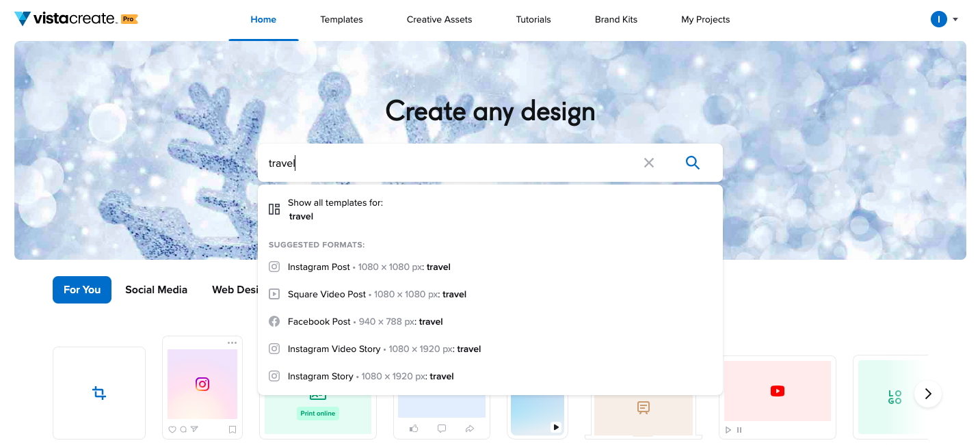This screenshot has height=445, width=980.
Task: Select the For You tab
Action: (82, 290)
